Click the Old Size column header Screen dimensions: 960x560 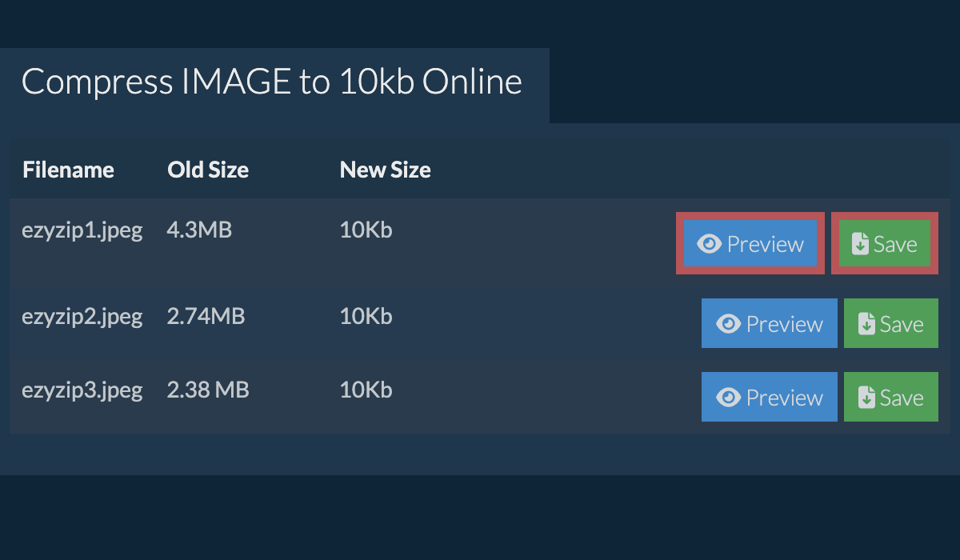pyautogui.click(x=208, y=170)
